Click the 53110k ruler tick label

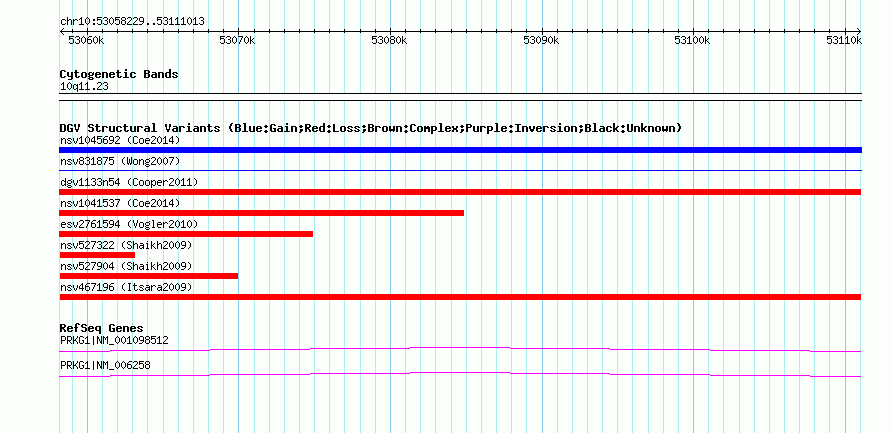coord(844,40)
